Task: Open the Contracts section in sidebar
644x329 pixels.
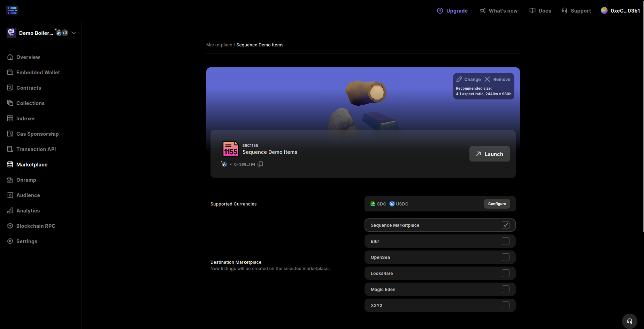Action: coord(29,88)
